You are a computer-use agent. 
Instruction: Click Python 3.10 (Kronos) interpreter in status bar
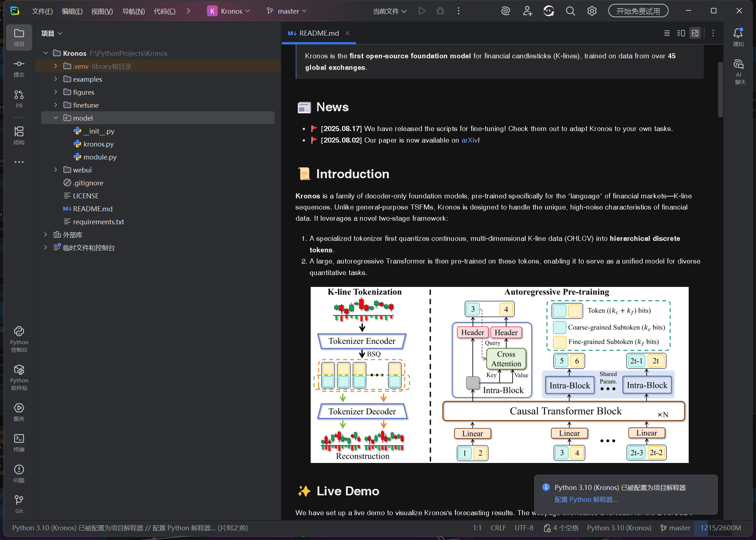[619, 528]
